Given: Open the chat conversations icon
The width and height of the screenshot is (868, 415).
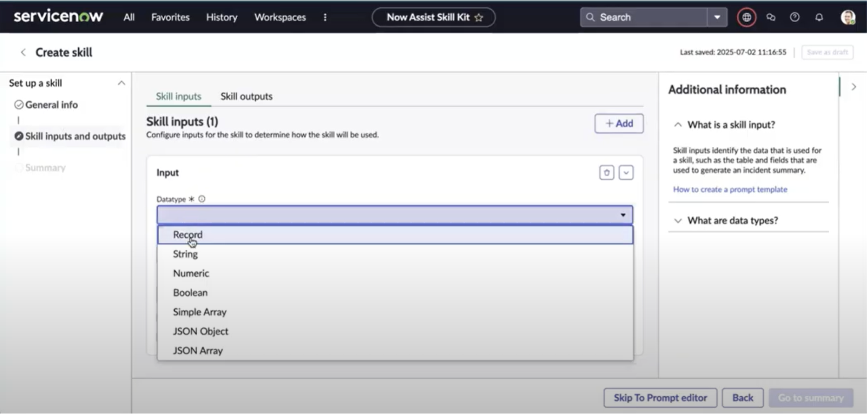Looking at the screenshot, I should (771, 17).
